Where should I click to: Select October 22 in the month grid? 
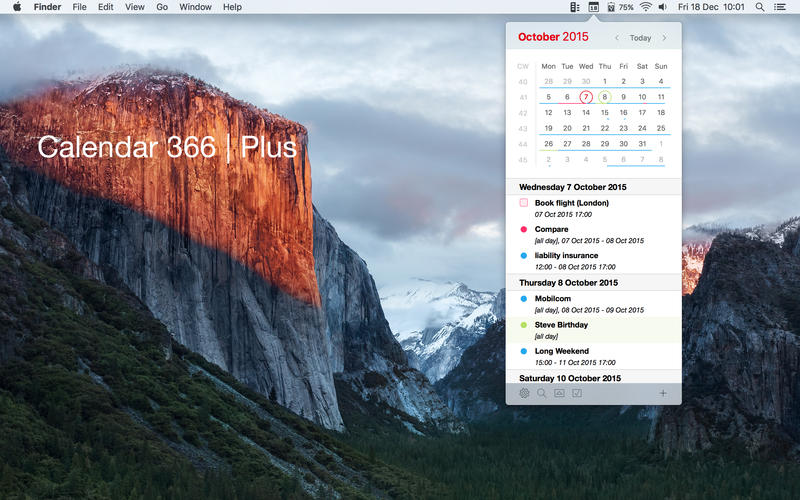605,128
